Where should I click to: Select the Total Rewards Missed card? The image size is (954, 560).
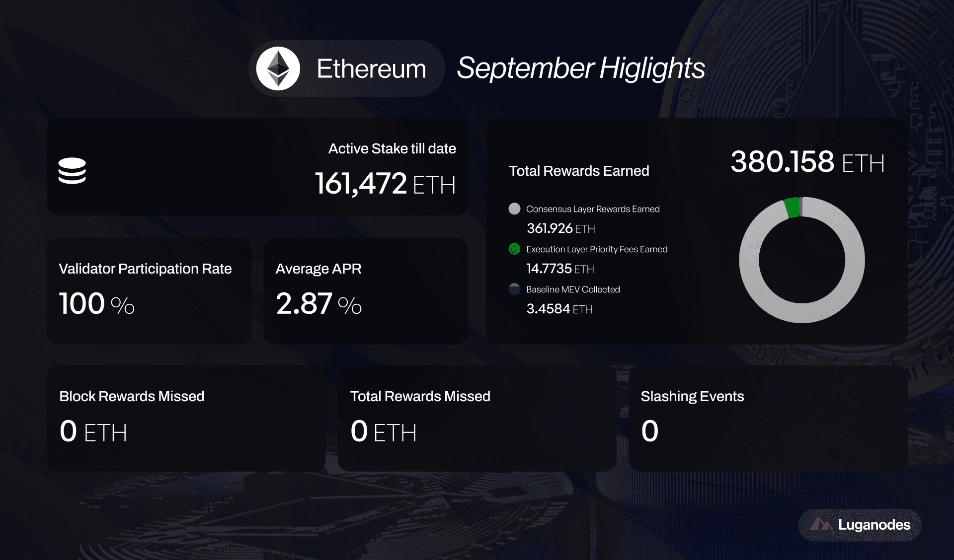(477, 418)
